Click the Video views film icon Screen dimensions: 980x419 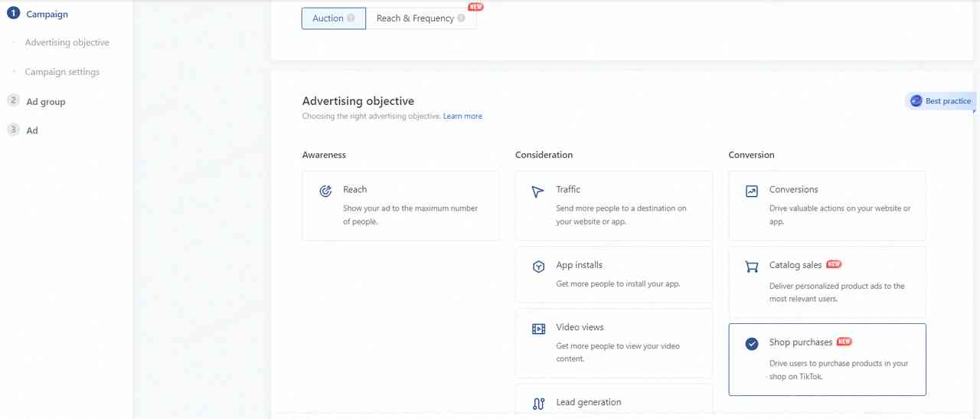click(538, 329)
